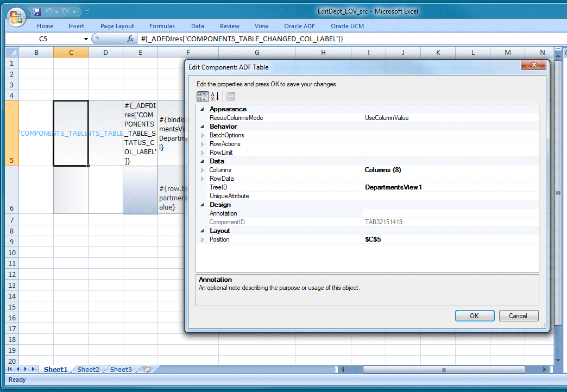567x392 pixels.
Task: Switch to Categorized view in property grid
Action: [203, 97]
